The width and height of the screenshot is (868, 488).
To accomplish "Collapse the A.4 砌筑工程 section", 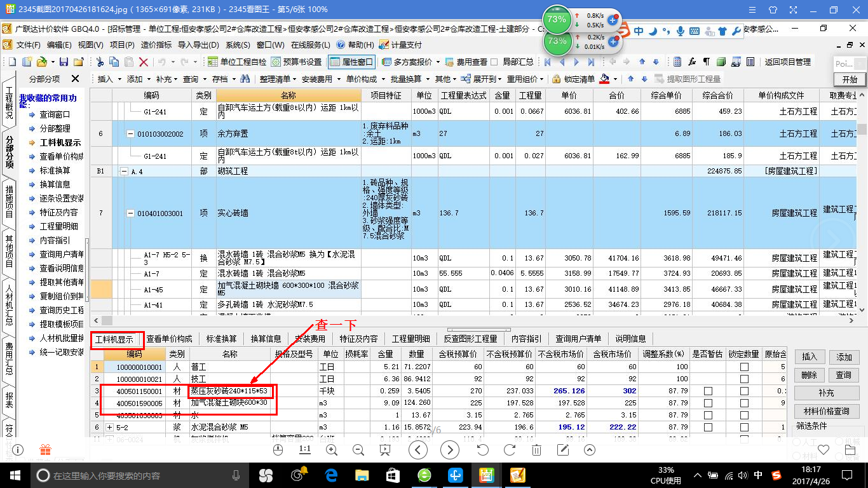I will [x=125, y=172].
